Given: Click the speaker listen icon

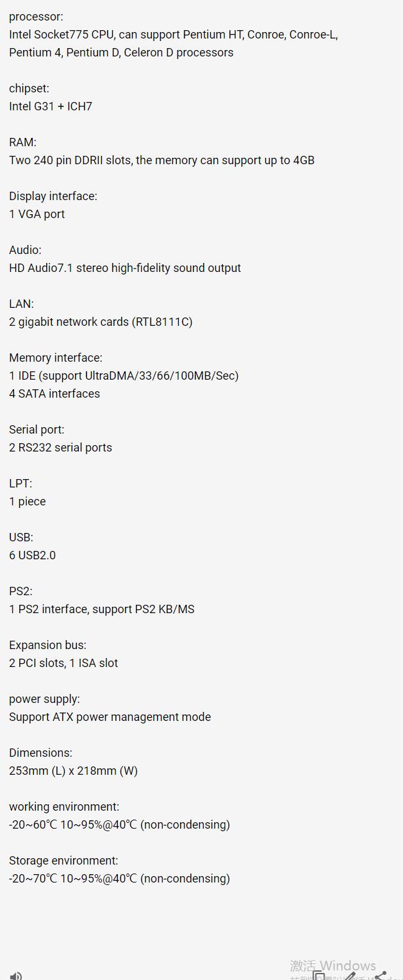Looking at the screenshot, I should (x=16, y=976).
